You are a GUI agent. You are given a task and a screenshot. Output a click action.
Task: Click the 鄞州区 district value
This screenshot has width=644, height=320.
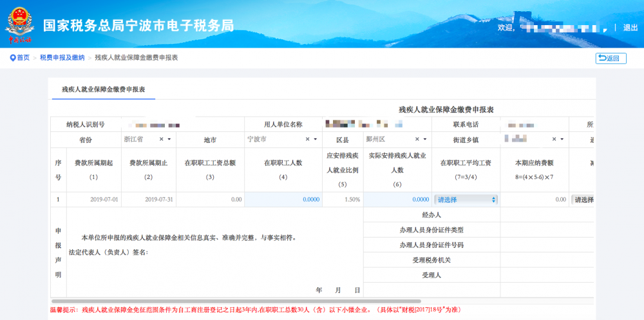pos(375,139)
